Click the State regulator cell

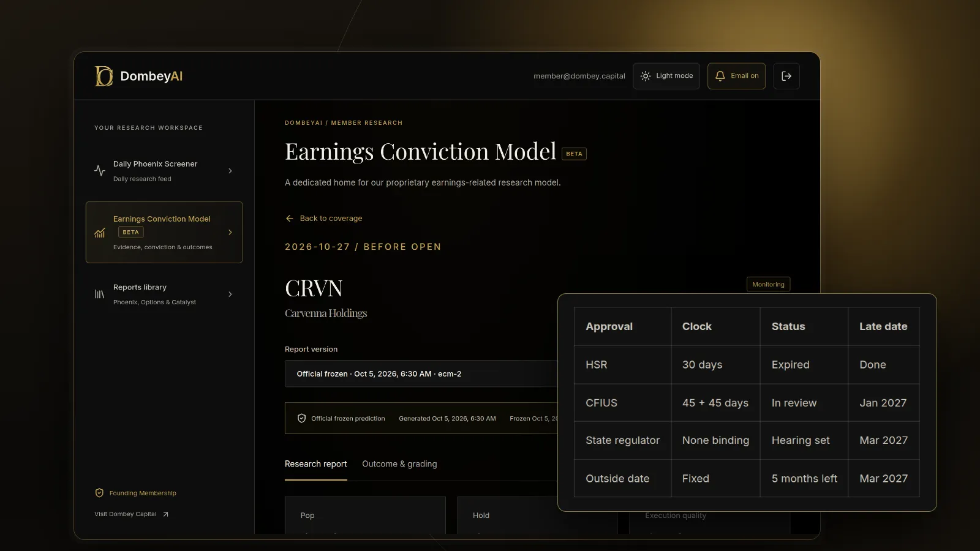[x=622, y=440]
